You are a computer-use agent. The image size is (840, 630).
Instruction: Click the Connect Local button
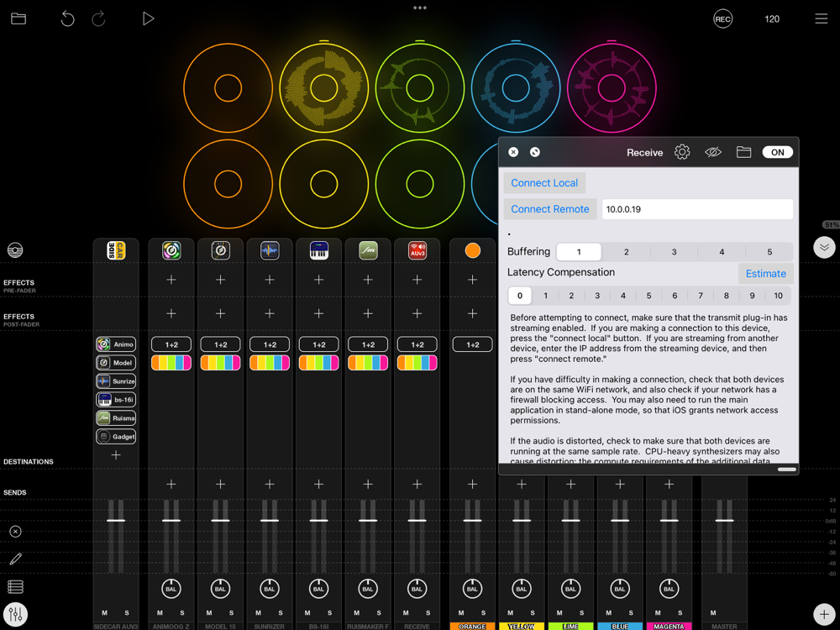coord(544,183)
